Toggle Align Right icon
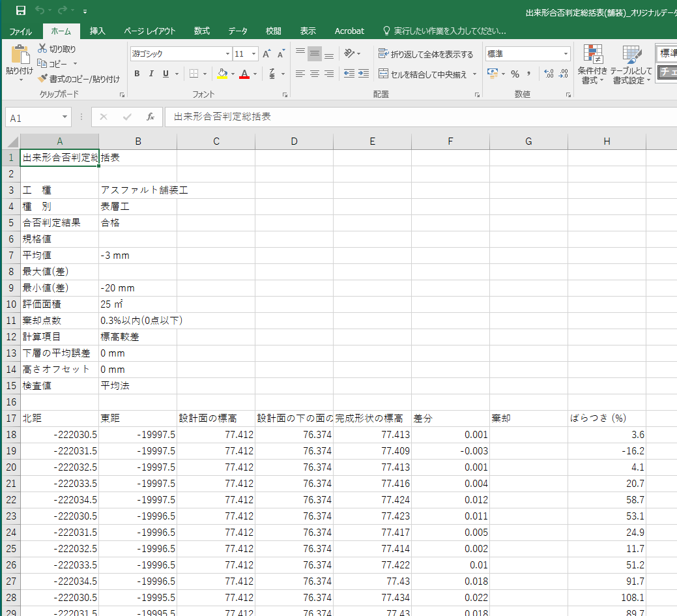 (329, 74)
